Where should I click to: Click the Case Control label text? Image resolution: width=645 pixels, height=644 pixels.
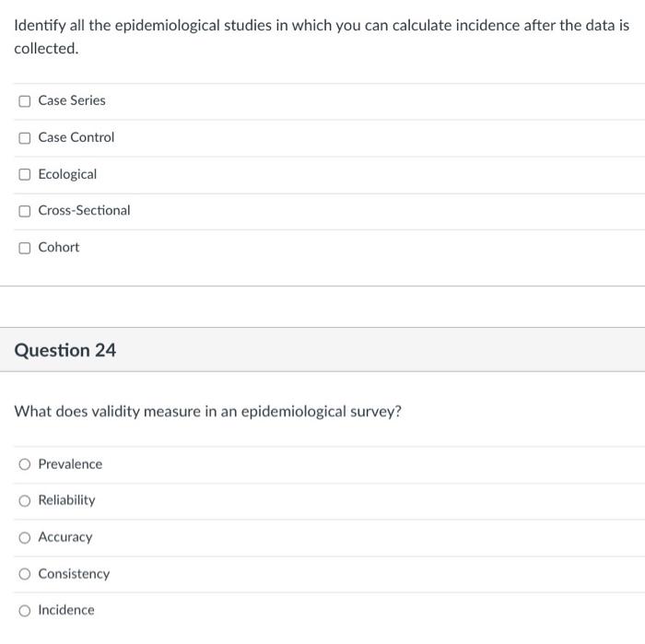pyautogui.click(x=76, y=137)
